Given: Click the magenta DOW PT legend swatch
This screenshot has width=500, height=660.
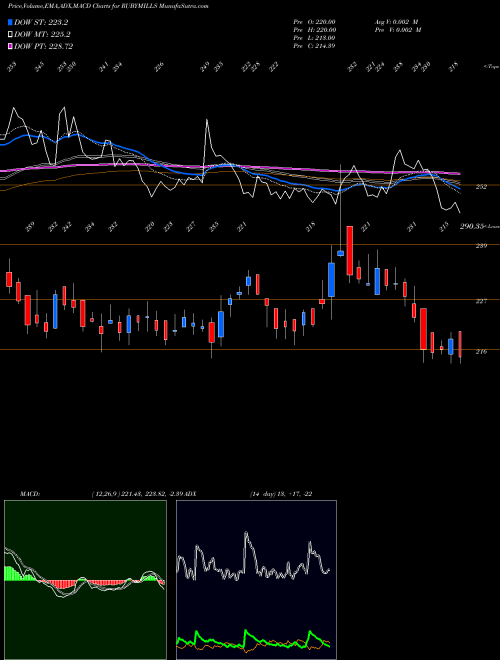Looking at the screenshot, I should click(10, 46).
